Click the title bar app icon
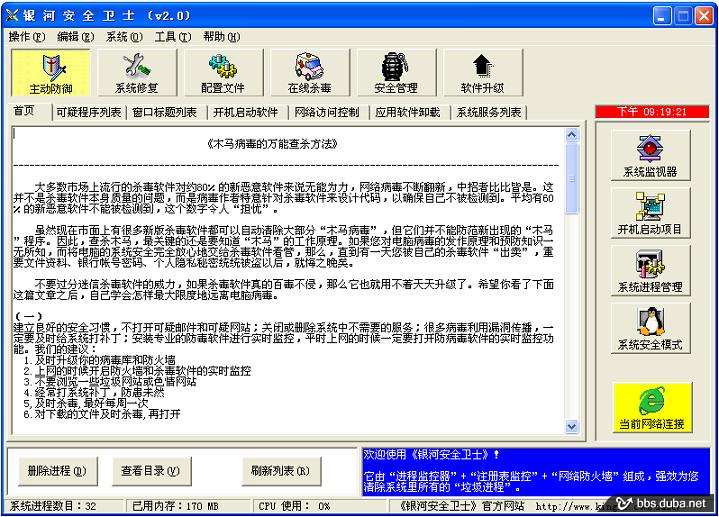This screenshot has height=517, width=719. coord(12,15)
